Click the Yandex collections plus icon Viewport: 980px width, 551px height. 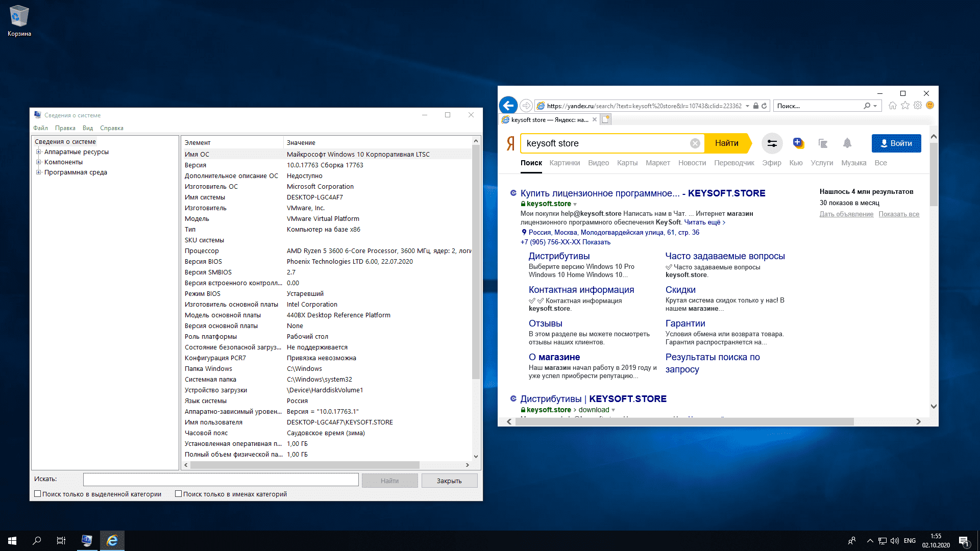click(798, 143)
